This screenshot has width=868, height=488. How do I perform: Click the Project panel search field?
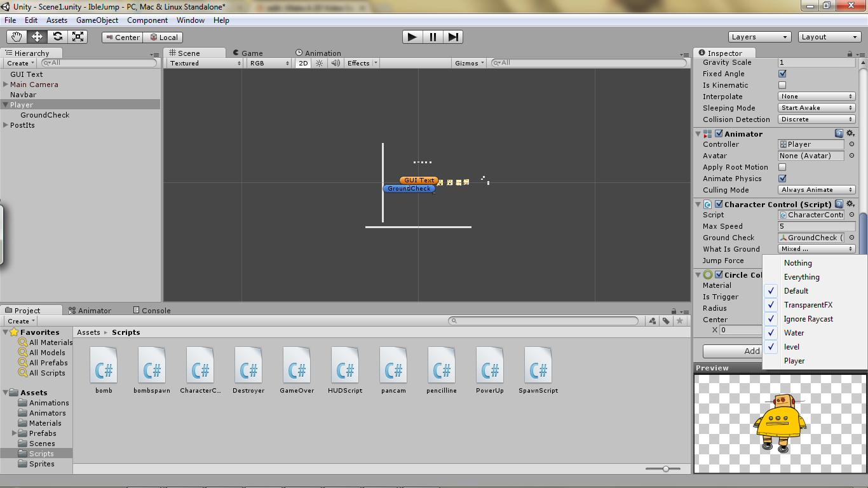point(543,320)
